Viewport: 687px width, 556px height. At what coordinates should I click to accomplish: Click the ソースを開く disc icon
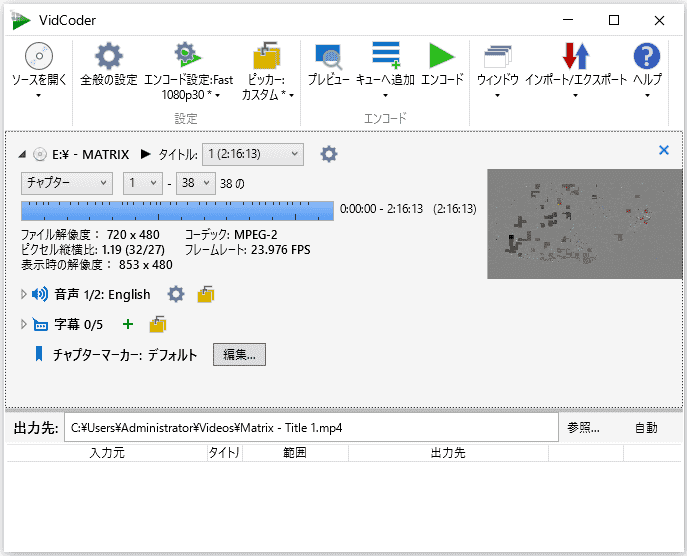[38, 56]
